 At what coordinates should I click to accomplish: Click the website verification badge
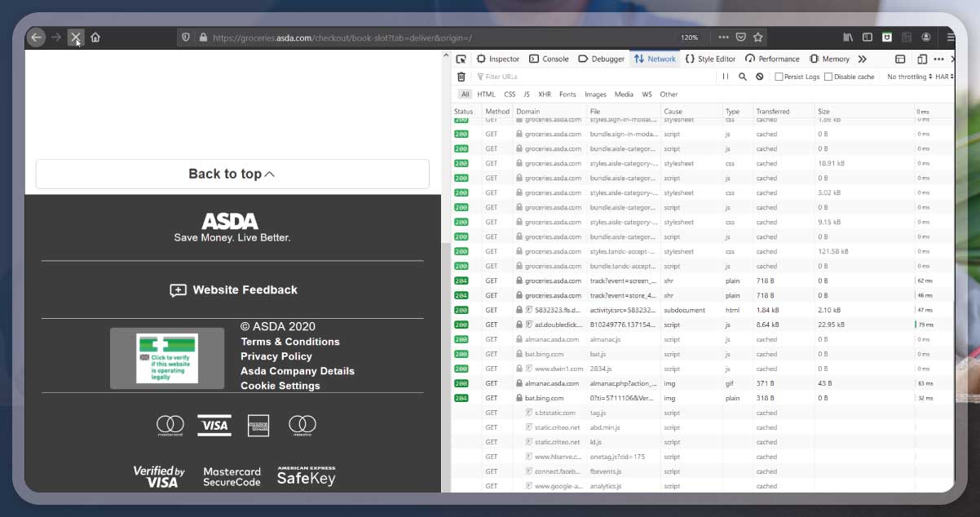(167, 358)
